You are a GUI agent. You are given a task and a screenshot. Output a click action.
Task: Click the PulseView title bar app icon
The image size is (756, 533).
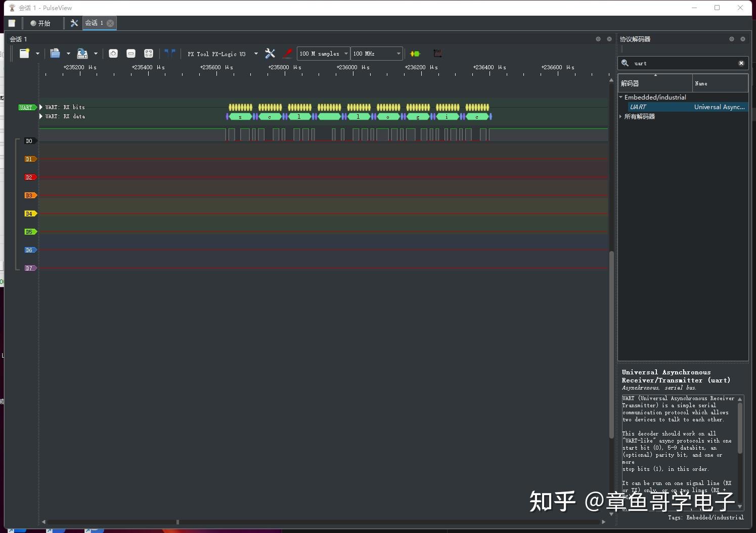pyautogui.click(x=12, y=8)
